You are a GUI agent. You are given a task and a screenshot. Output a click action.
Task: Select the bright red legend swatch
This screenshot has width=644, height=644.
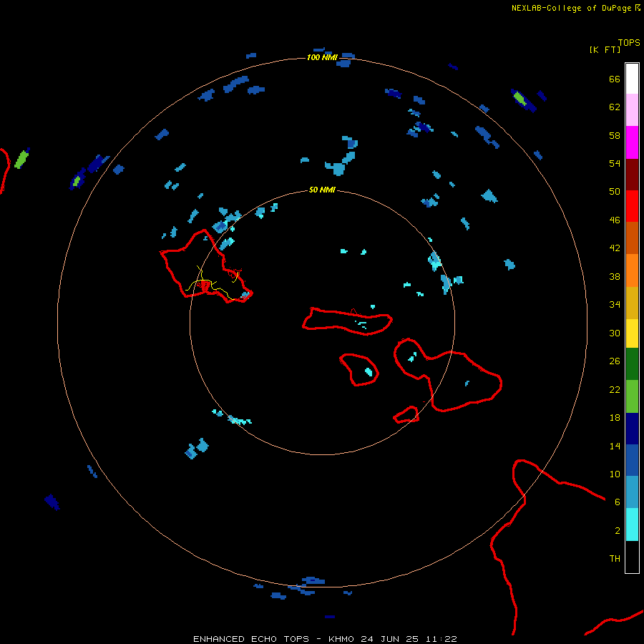tap(632, 206)
